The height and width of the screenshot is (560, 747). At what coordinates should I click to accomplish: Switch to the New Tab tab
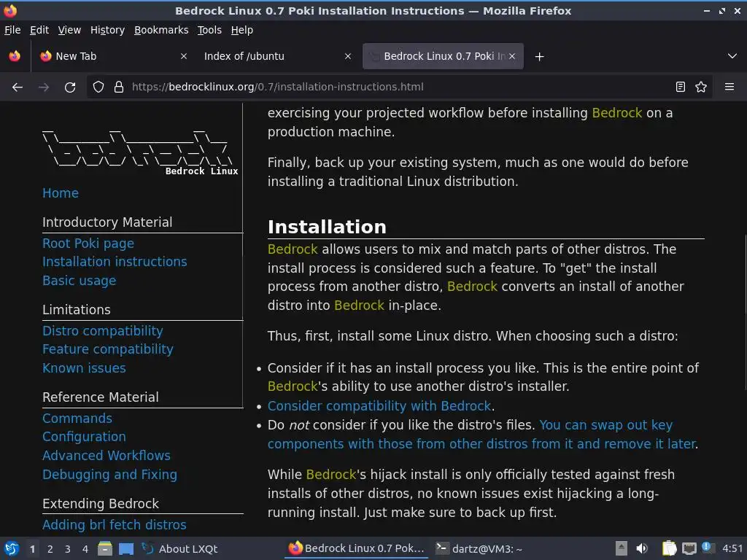point(113,56)
